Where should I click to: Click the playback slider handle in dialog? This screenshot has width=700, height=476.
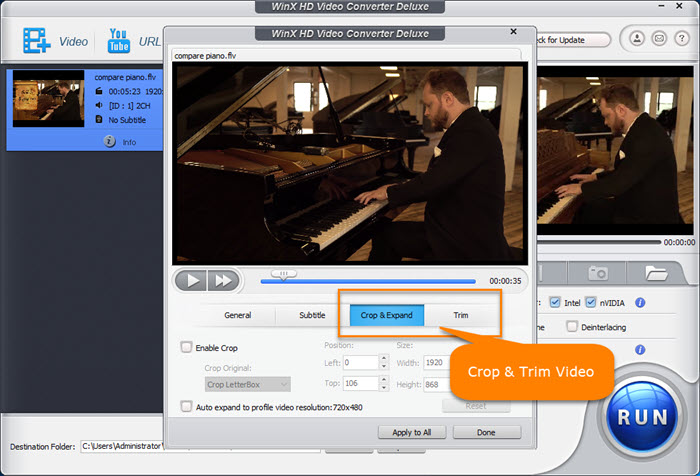(283, 274)
